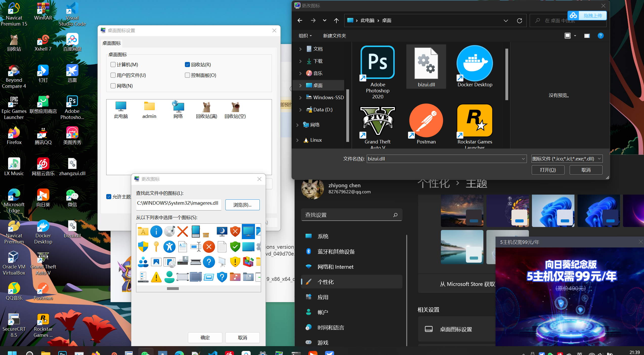The image size is (644, 355).
Task: Open Visual Studio Code desktop shortcut
Action: (x=72, y=14)
